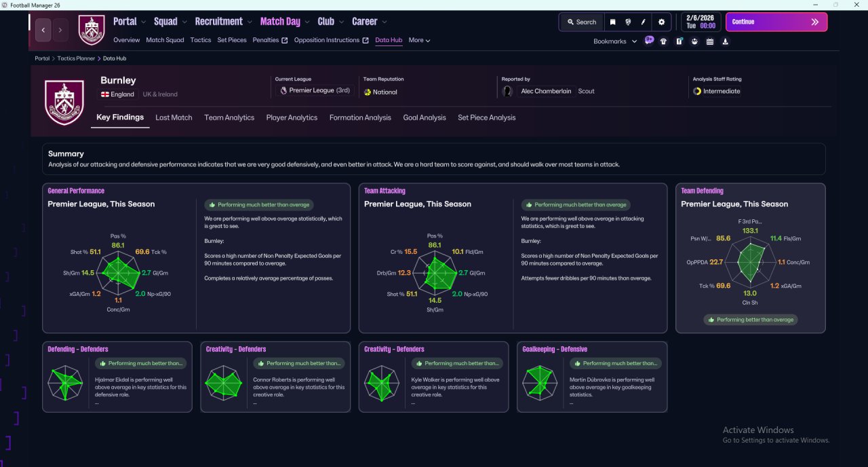Image resolution: width=868 pixels, height=467 pixels.
Task: Click the globe icon in the top toolbar
Action: click(628, 22)
